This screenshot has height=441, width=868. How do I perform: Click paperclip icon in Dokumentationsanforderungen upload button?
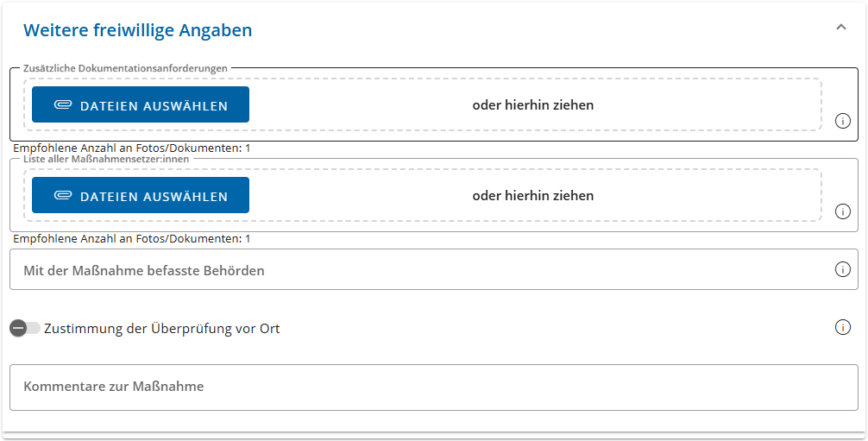[x=63, y=104]
